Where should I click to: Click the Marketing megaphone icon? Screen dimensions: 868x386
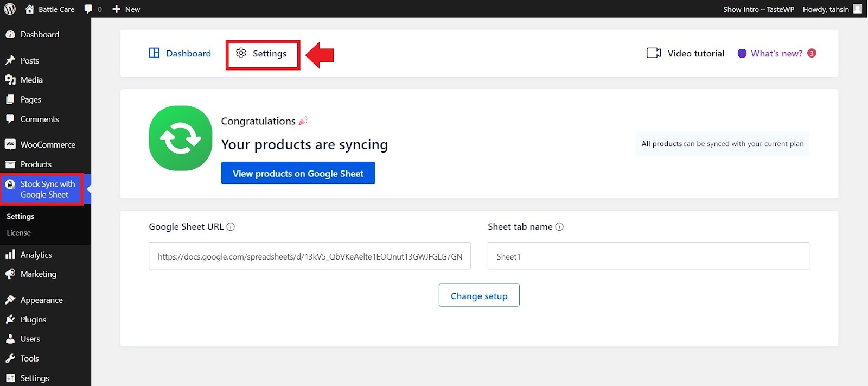click(x=10, y=274)
